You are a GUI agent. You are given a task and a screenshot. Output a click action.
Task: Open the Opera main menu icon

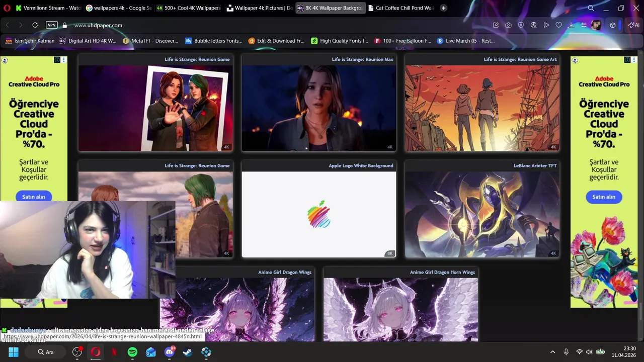click(x=6, y=8)
